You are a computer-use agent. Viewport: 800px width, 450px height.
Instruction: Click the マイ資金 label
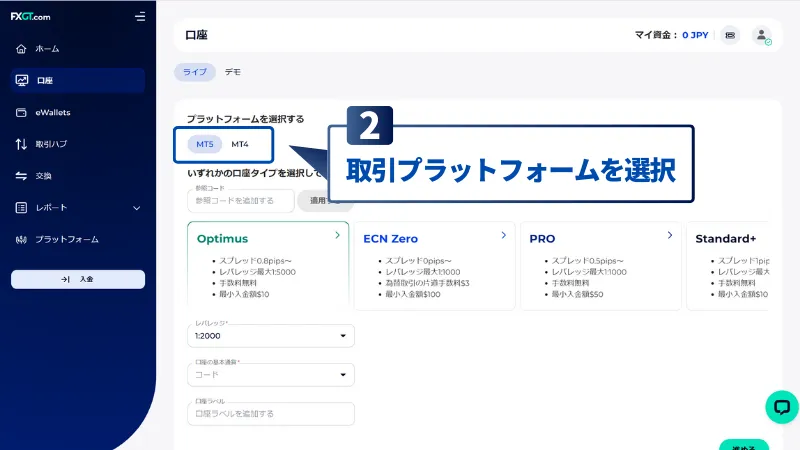[656, 35]
